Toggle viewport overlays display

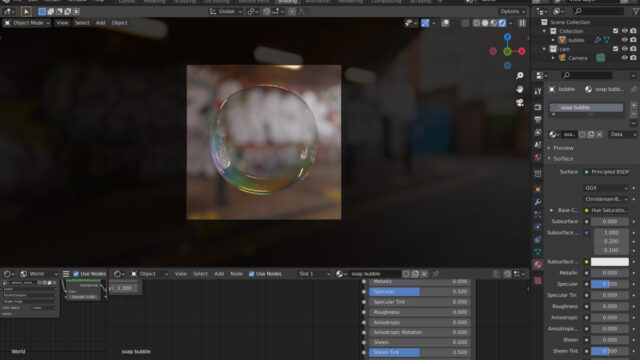click(445, 23)
